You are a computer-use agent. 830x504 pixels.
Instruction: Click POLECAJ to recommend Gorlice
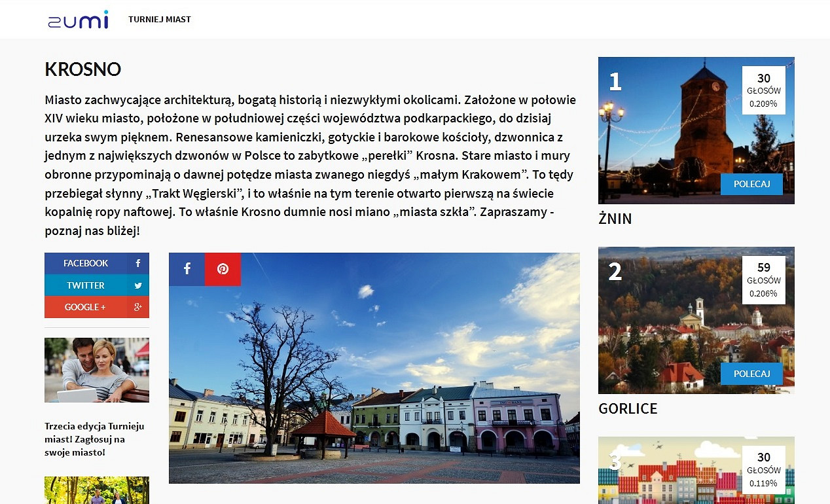click(751, 374)
